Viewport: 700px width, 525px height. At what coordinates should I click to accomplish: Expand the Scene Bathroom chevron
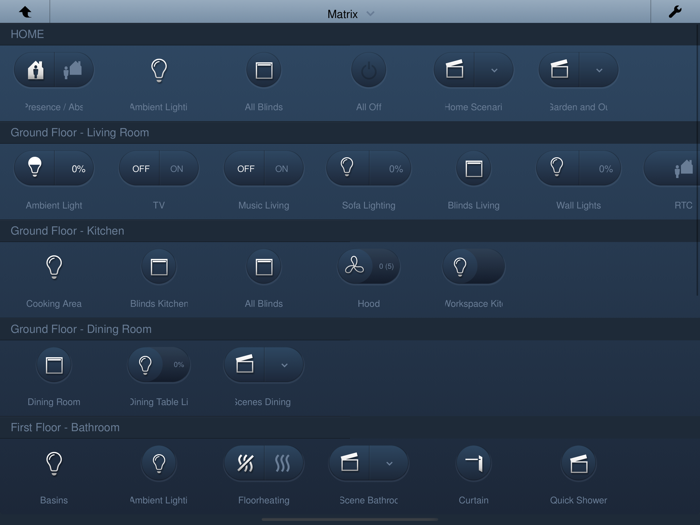389,463
